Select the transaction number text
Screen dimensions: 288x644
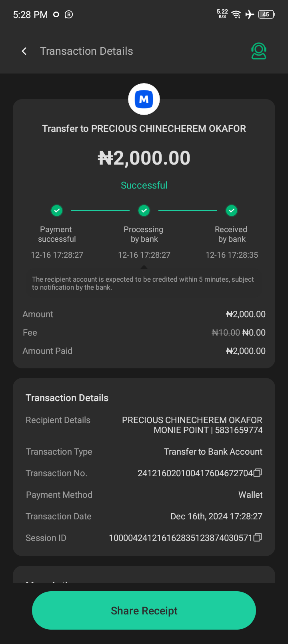[x=195, y=473]
